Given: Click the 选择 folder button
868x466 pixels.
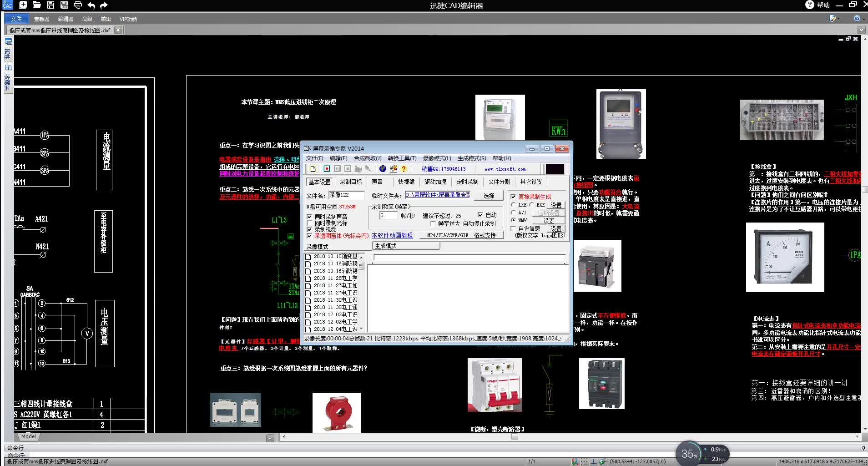Looking at the screenshot, I should pos(489,196).
